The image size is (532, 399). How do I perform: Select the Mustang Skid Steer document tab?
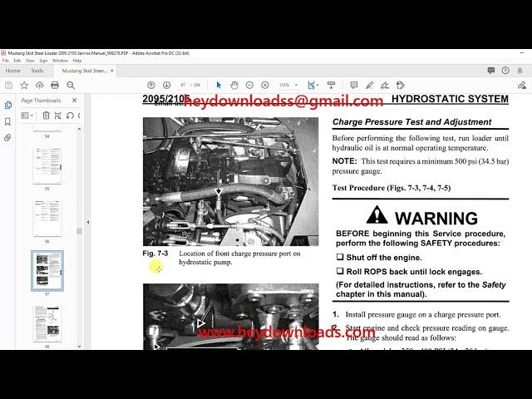pyautogui.click(x=85, y=71)
